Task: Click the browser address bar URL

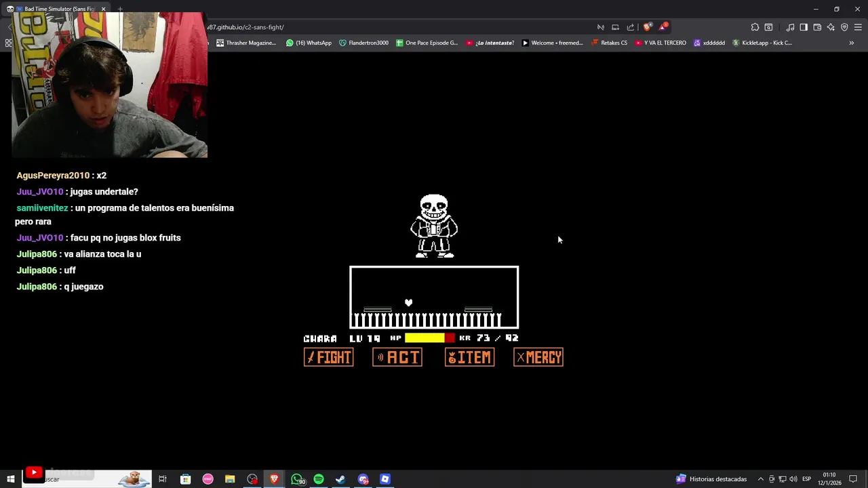Action: point(245,27)
